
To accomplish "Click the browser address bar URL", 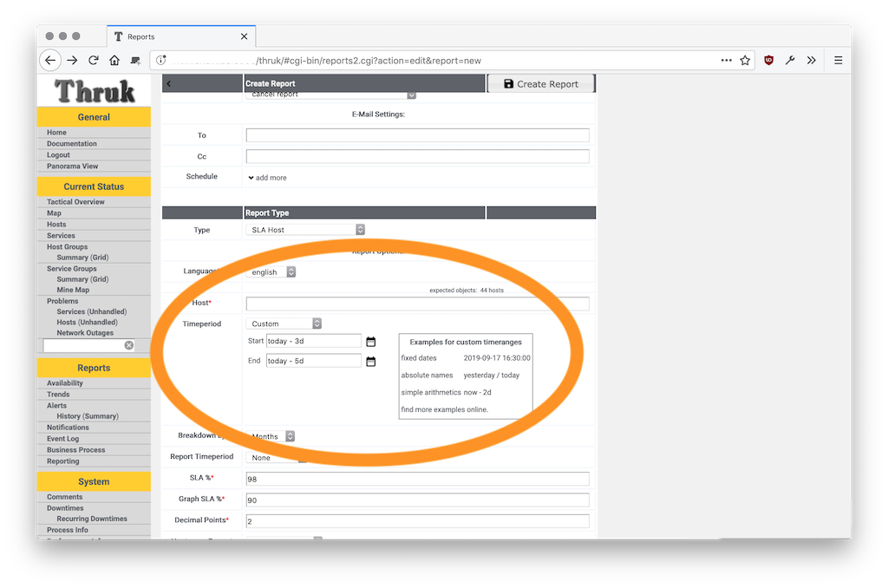I will point(369,61).
